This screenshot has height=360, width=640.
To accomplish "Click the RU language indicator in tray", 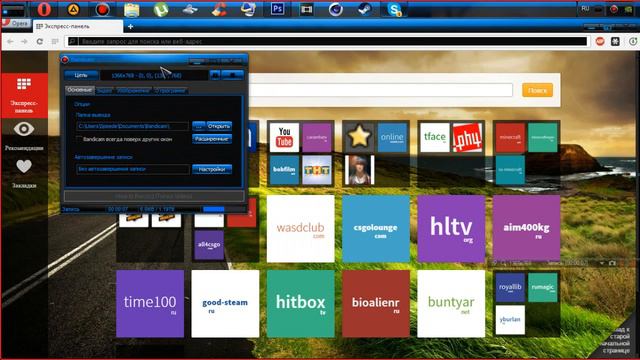I will point(585,9).
